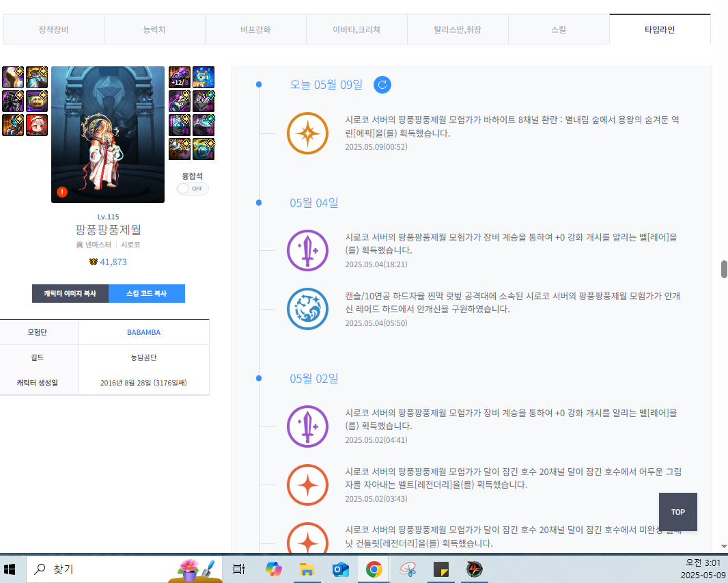Click the blue cat title icon

tap(204, 77)
